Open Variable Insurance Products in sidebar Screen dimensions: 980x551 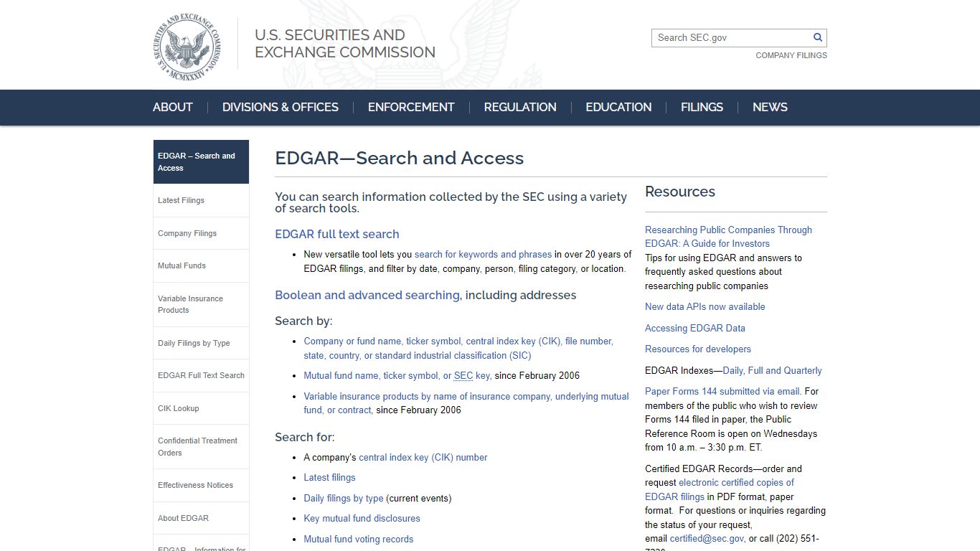point(201,304)
